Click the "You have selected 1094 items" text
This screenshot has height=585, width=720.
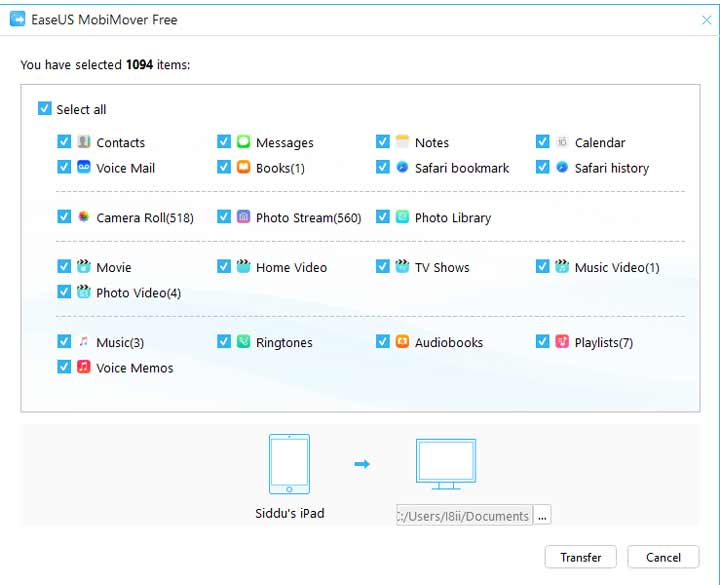(x=105, y=65)
